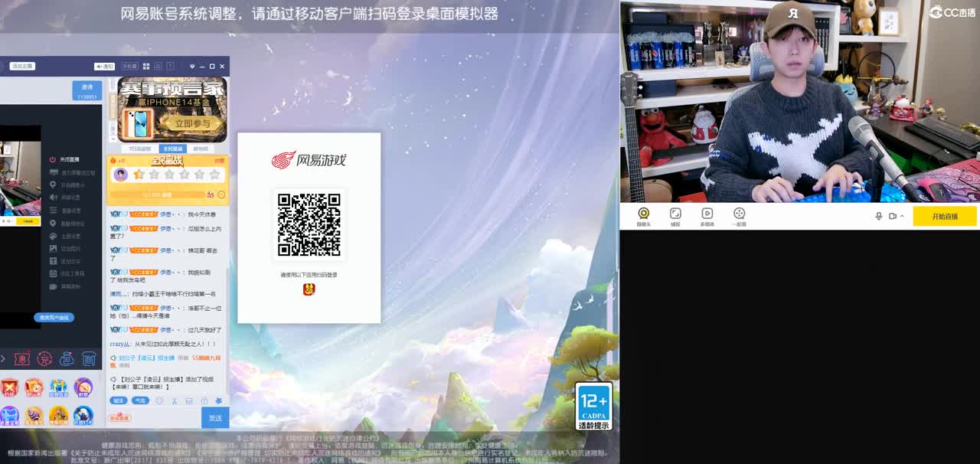Open the palette theme settings menu item
980x464 pixels.
point(64,236)
